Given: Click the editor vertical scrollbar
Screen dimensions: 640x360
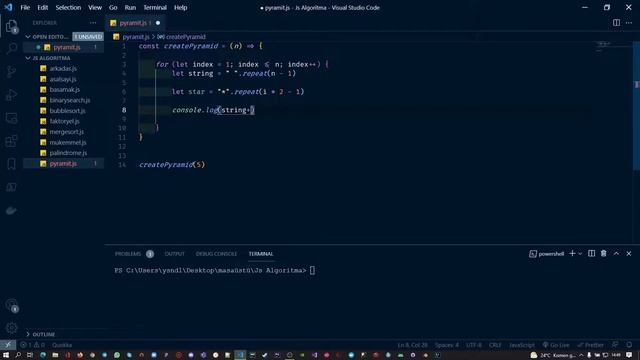Looking at the screenshot, I should point(636,106).
